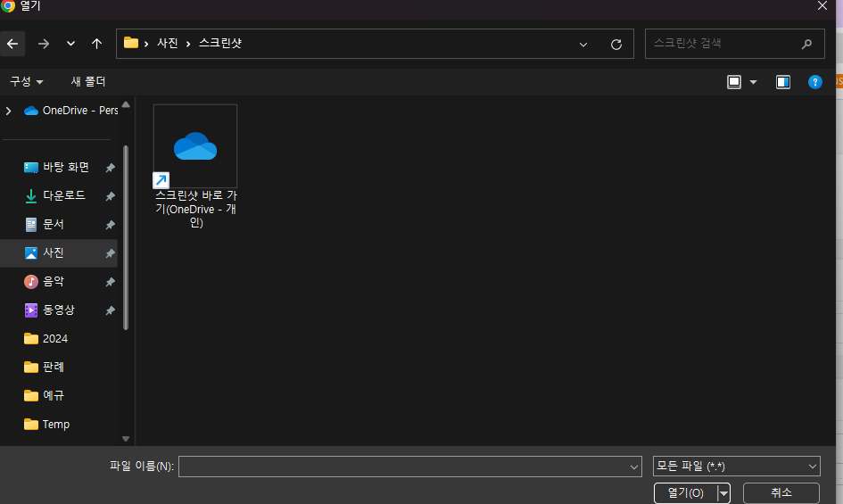Open recent locations dropdown chevron
Image resolution: width=843 pixels, height=504 pixels.
tap(70, 44)
